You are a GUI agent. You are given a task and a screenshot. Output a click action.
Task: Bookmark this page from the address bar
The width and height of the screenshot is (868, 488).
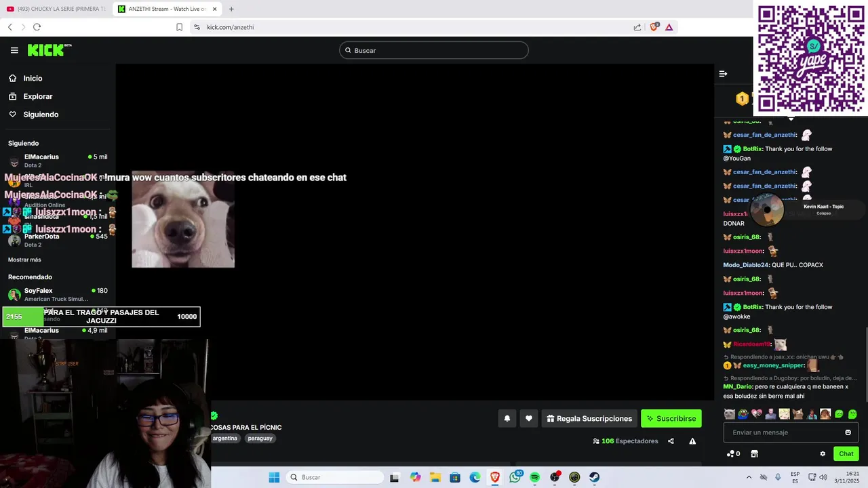pos(179,27)
